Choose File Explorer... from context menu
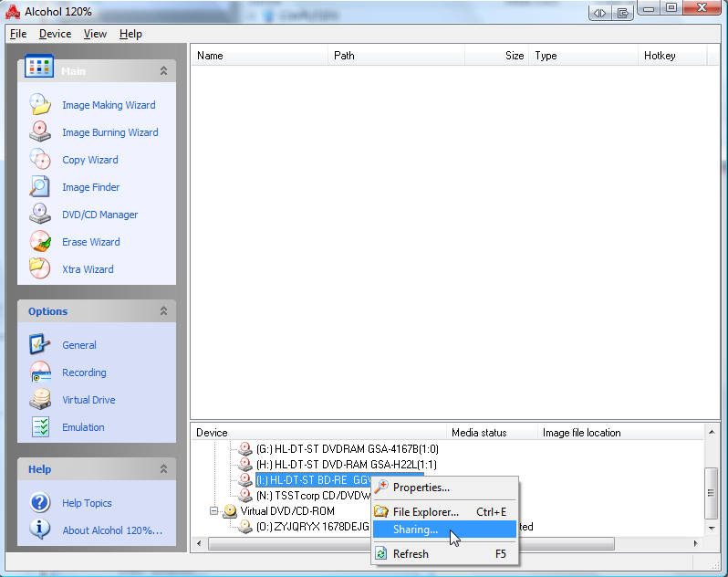The height and width of the screenshot is (577, 728). pos(445,512)
